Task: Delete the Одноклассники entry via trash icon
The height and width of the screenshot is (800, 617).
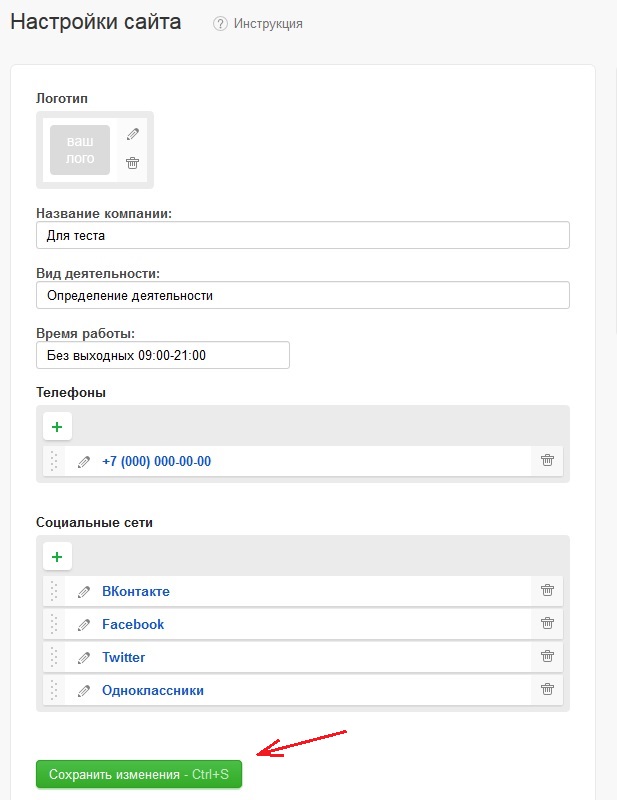Action: pyautogui.click(x=547, y=689)
